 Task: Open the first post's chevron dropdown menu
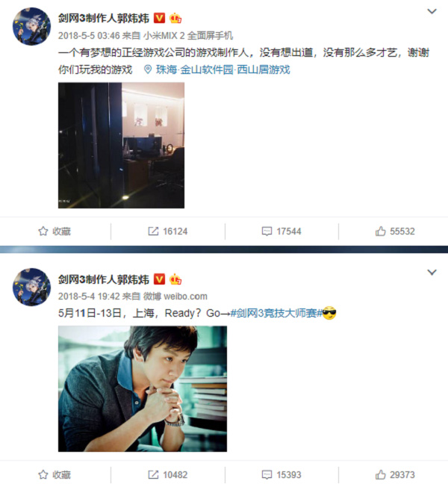[x=432, y=11]
